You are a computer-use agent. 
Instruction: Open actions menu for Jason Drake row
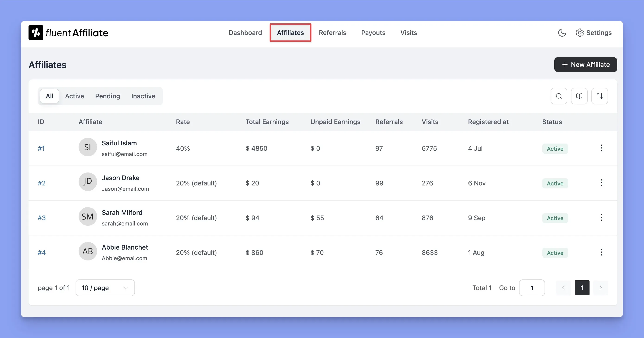[x=601, y=183]
